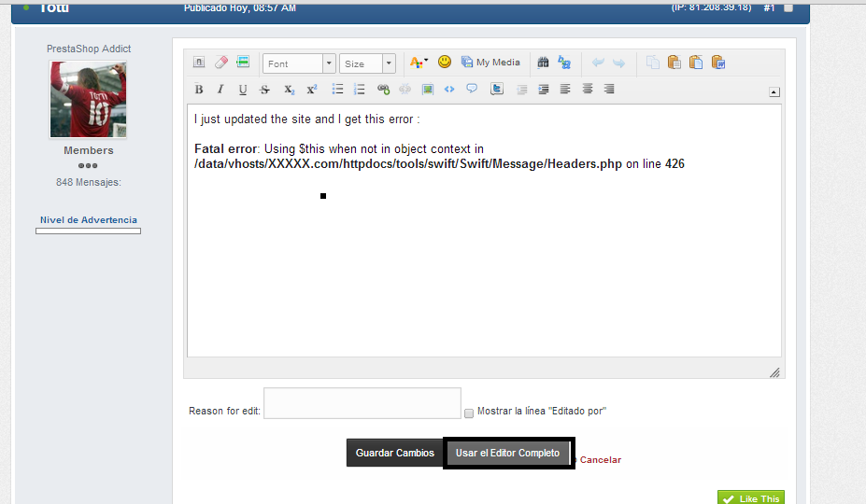This screenshot has height=504, width=866.
Task: Insert a bulleted list
Action: [x=337, y=90]
